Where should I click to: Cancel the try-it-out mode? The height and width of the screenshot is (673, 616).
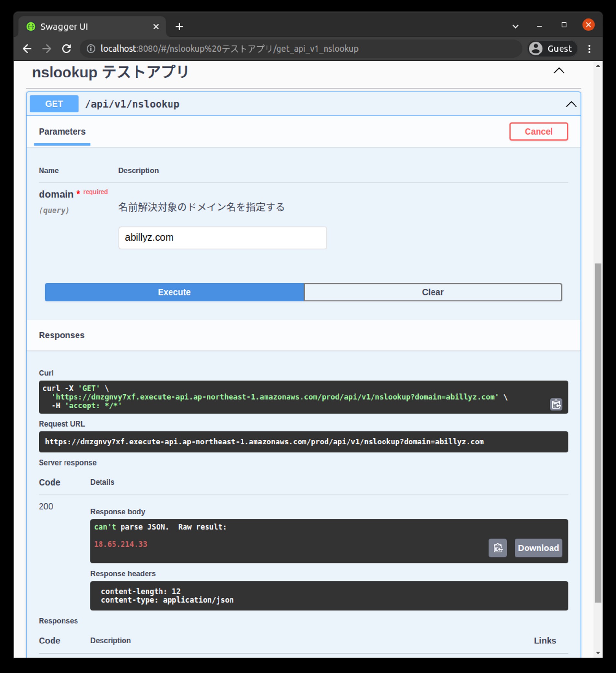pyautogui.click(x=538, y=132)
